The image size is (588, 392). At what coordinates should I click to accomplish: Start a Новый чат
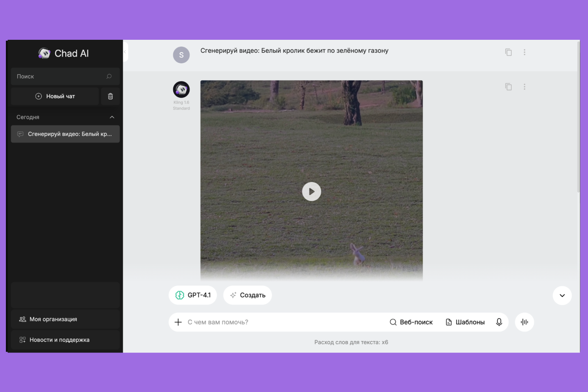click(x=55, y=96)
